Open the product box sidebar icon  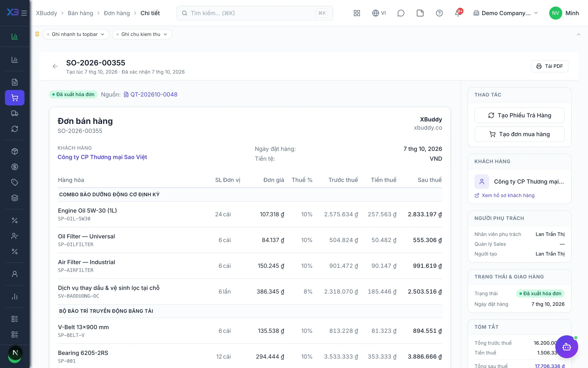pyautogui.click(x=15, y=151)
